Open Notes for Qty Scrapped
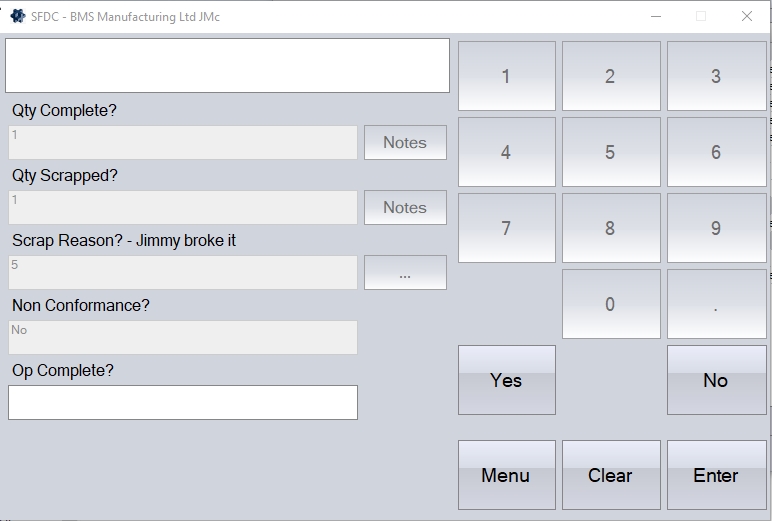 pyautogui.click(x=405, y=208)
